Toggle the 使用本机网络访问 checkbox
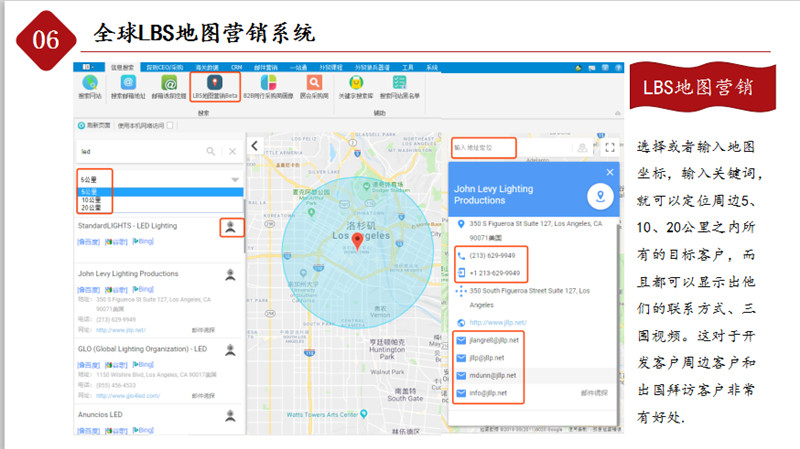This screenshot has height=449, width=800. point(170,126)
